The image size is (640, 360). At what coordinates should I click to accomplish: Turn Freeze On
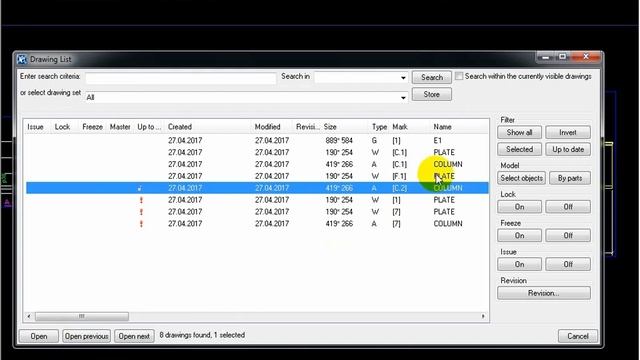coord(519,236)
